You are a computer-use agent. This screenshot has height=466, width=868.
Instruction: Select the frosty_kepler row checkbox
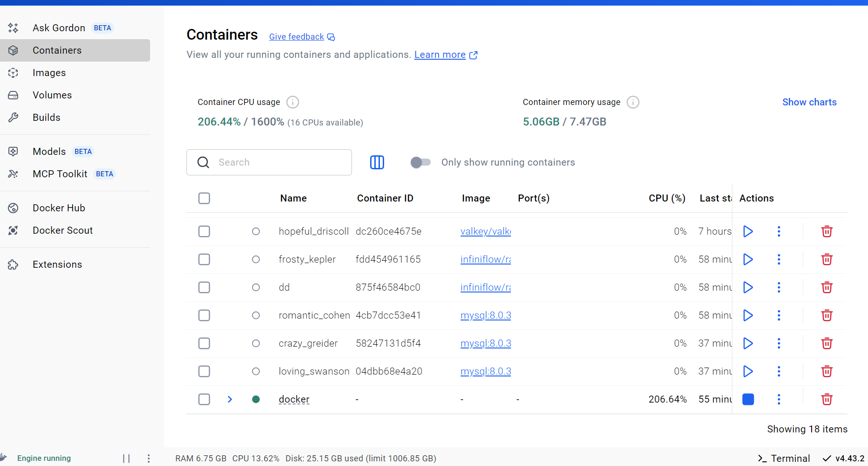click(x=204, y=259)
